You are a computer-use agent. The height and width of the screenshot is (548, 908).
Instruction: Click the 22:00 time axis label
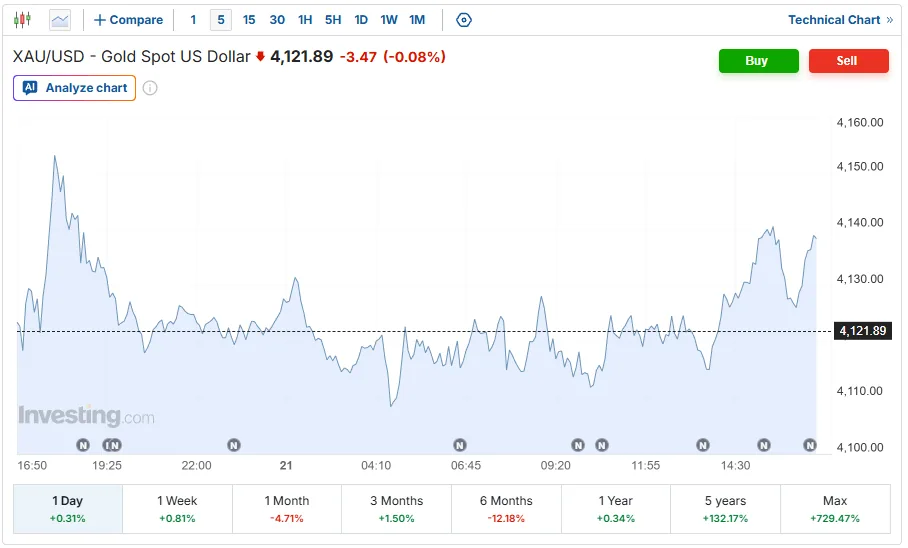[x=196, y=465]
